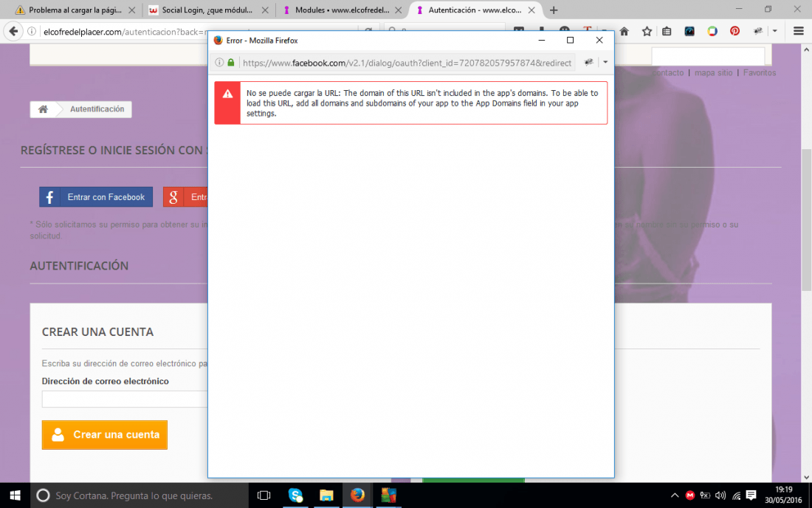Click the multicolor square extension icon

(x=712, y=32)
